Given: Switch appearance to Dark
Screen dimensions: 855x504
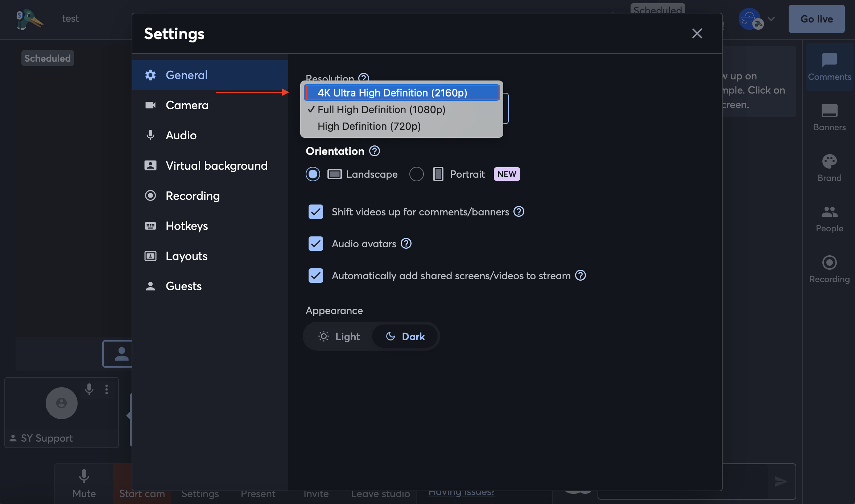Looking at the screenshot, I should [405, 336].
